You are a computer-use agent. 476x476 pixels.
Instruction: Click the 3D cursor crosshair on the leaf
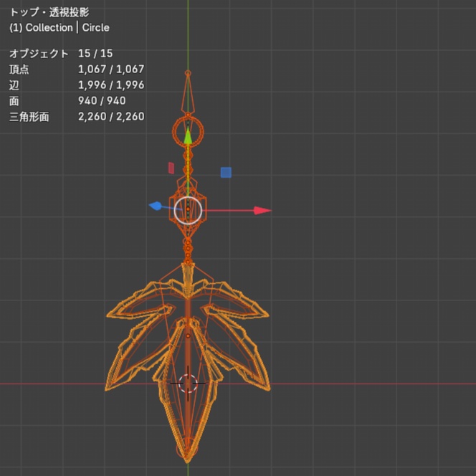click(188, 384)
